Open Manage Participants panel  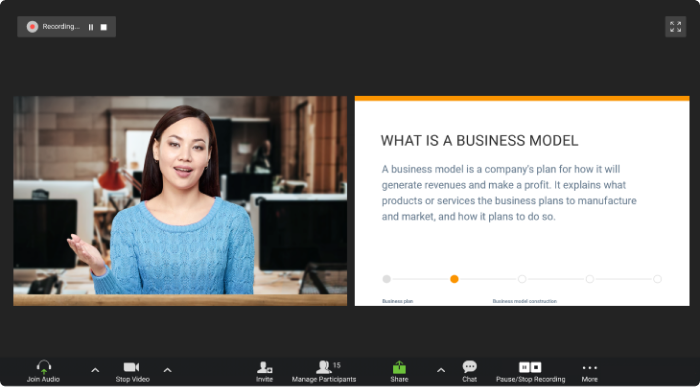[x=324, y=371]
